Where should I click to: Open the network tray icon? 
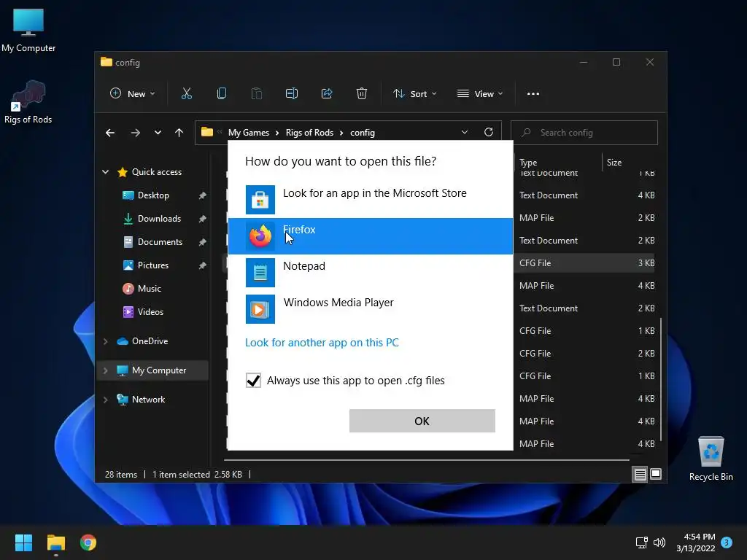(x=642, y=542)
